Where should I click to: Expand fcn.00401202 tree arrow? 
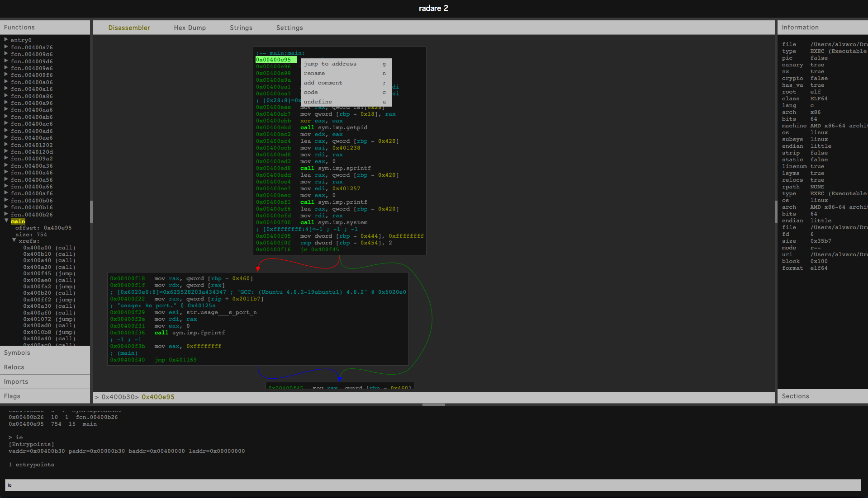coord(6,145)
